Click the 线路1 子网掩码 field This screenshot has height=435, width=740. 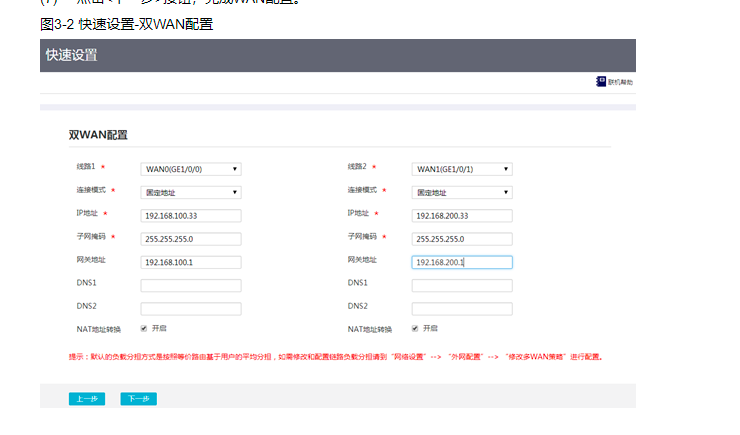[191, 239]
